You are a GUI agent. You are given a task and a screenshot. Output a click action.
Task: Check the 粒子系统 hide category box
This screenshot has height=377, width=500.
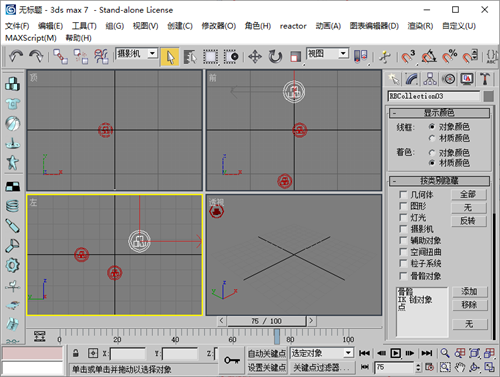403,263
